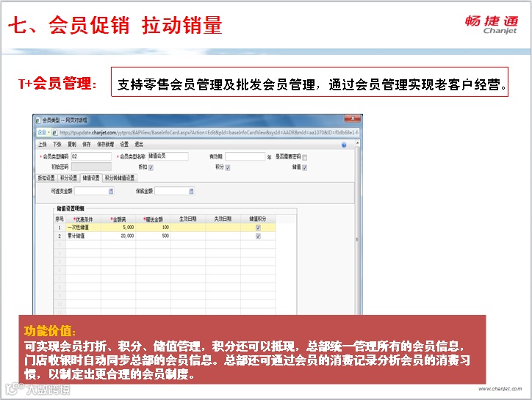Open 设置 in the toolbar
The image size is (532, 400).
(x=124, y=145)
